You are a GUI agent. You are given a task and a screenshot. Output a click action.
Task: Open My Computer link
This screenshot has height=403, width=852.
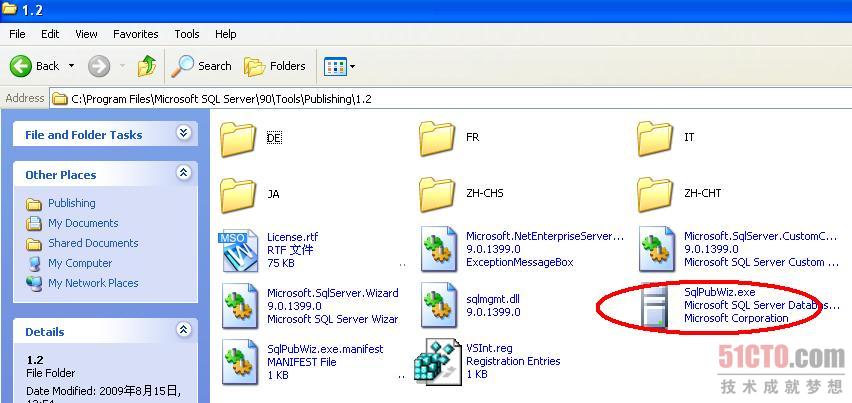click(80, 263)
